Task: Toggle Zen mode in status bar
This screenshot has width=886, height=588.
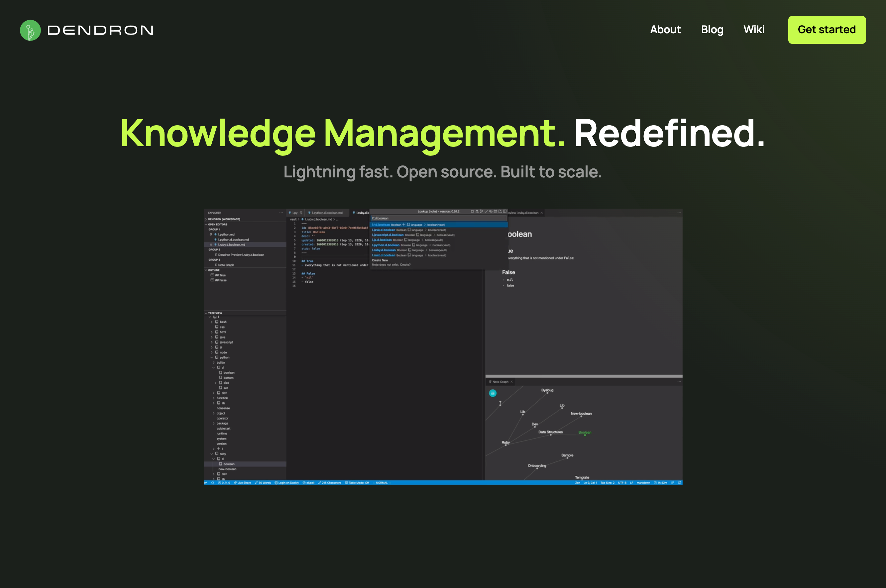Action: 577,483
